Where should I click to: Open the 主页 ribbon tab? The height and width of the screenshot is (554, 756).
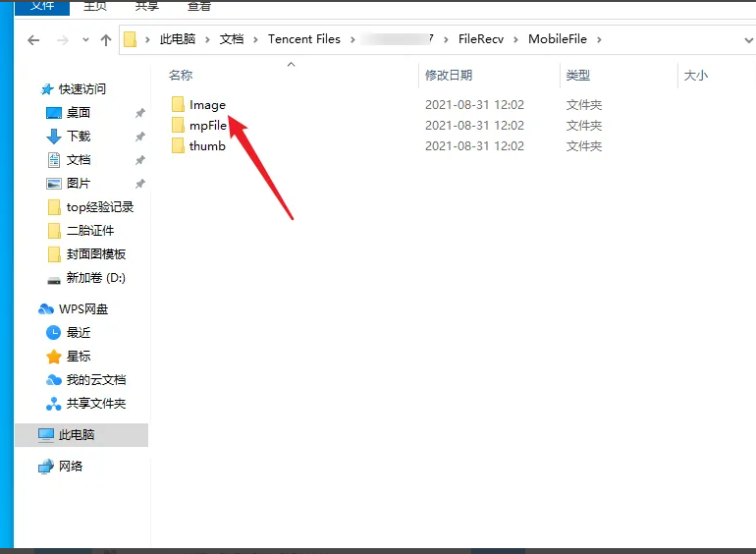click(95, 6)
